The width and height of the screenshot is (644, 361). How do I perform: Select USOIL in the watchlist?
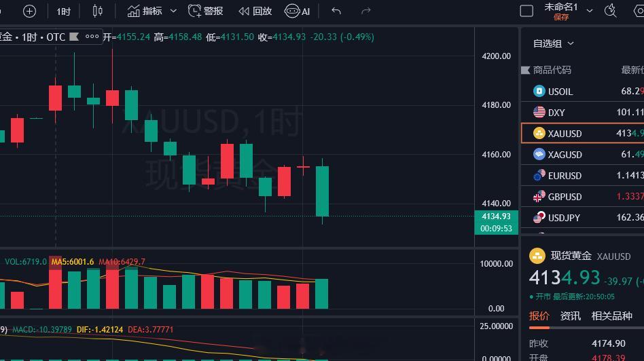pos(582,91)
